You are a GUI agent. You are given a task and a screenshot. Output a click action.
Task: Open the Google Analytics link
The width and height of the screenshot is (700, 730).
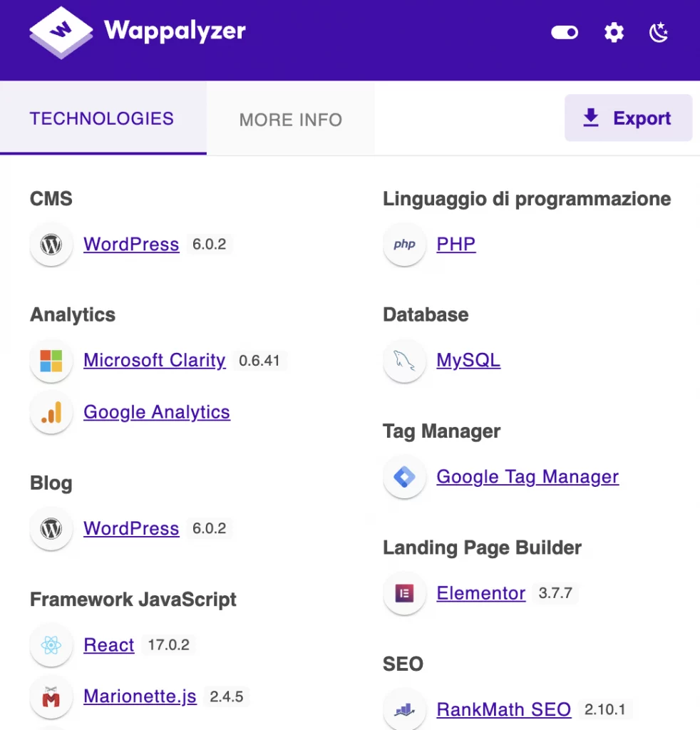click(157, 412)
